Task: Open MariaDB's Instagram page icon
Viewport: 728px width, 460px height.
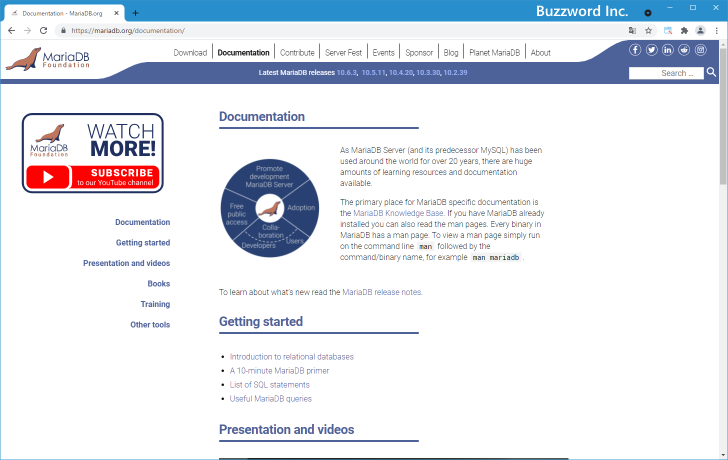Action: [x=700, y=50]
